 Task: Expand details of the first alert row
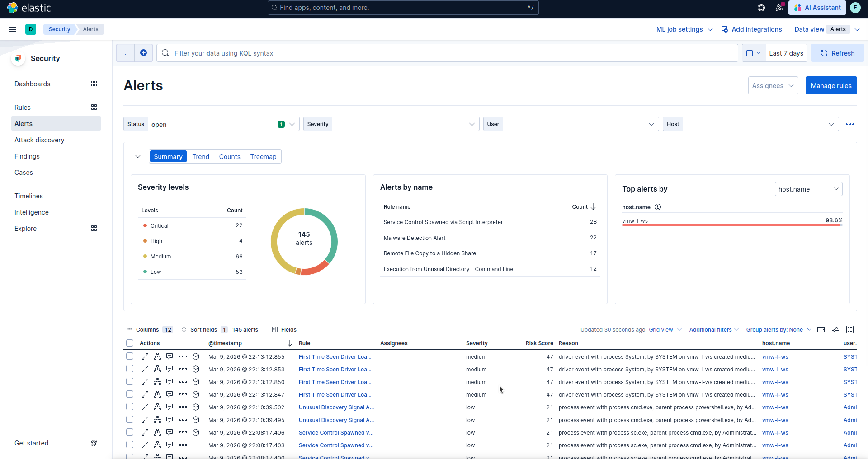(145, 356)
